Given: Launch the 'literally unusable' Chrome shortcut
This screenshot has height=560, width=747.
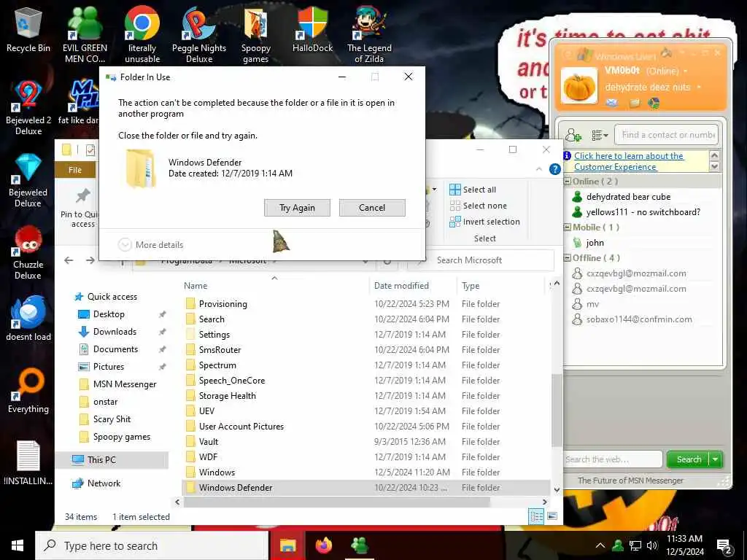Looking at the screenshot, I should [142, 35].
